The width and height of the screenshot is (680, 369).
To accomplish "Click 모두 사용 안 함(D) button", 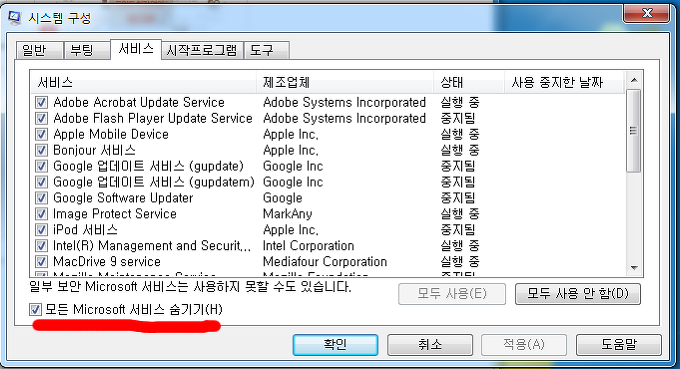I will click(578, 294).
